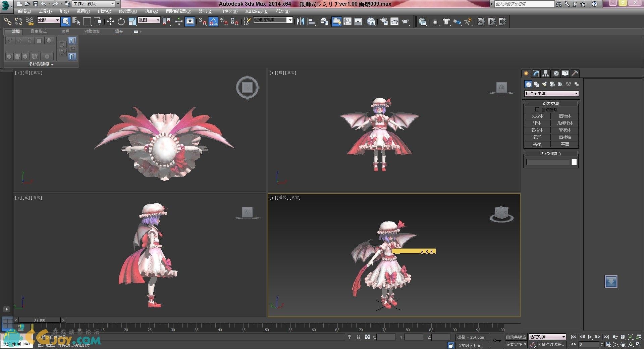Click the 茶壶 teapot button
Screen dimensions: 644x349
click(x=537, y=144)
